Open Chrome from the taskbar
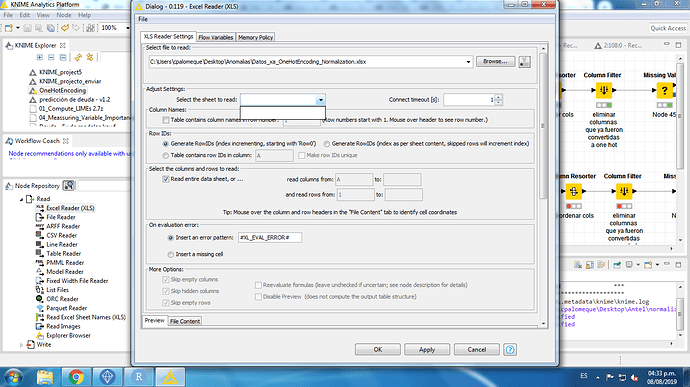Screen dimensions: 690x387 pos(76,377)
